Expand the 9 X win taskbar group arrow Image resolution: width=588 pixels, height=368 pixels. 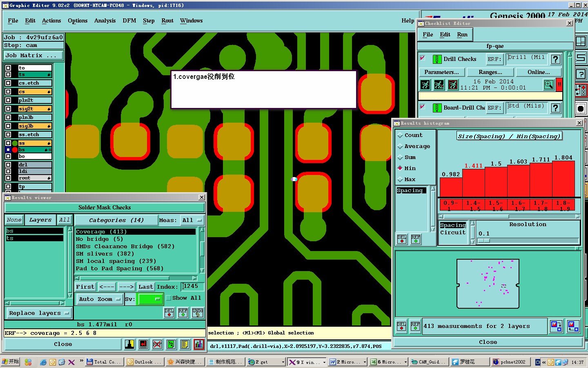point(325,362)
